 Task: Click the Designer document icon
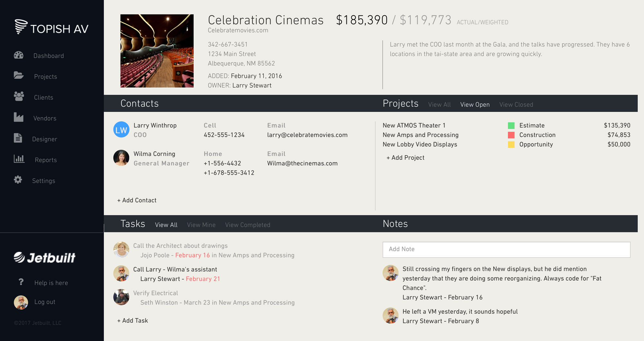18,138
